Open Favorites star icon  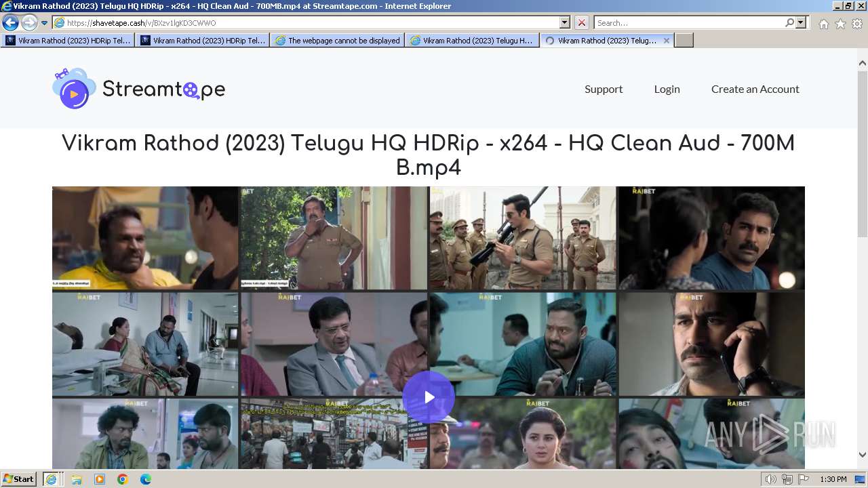(840, 24)
